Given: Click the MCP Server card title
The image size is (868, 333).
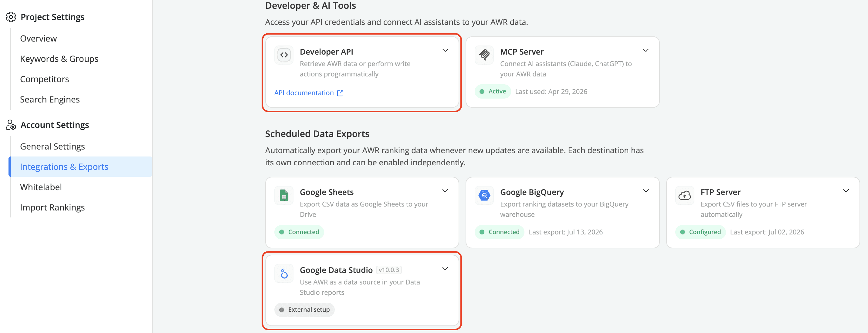Looking at the screenshot, I should 522,52.
